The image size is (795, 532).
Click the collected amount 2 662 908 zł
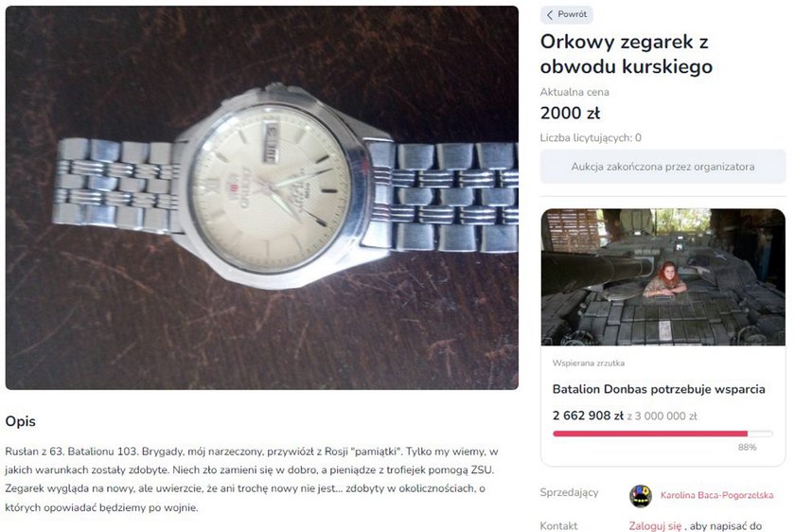tap(588, 416)
